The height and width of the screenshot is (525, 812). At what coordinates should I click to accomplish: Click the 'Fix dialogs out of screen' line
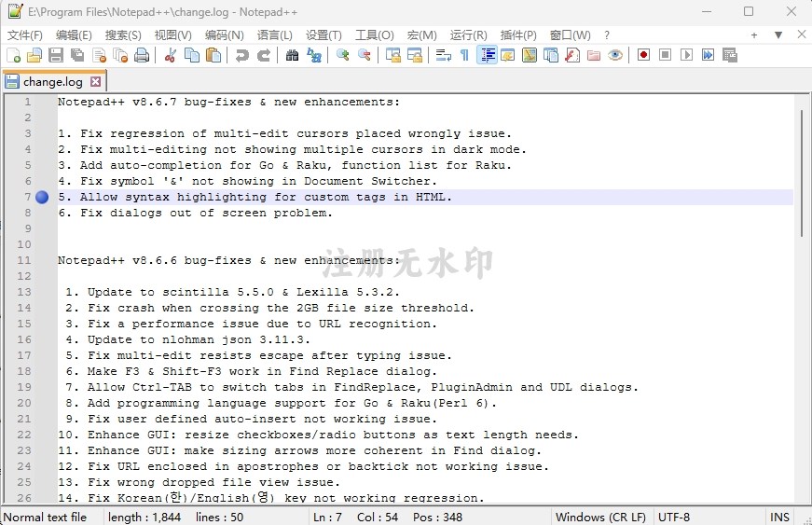pyautogui.click(x=195, y=213)
